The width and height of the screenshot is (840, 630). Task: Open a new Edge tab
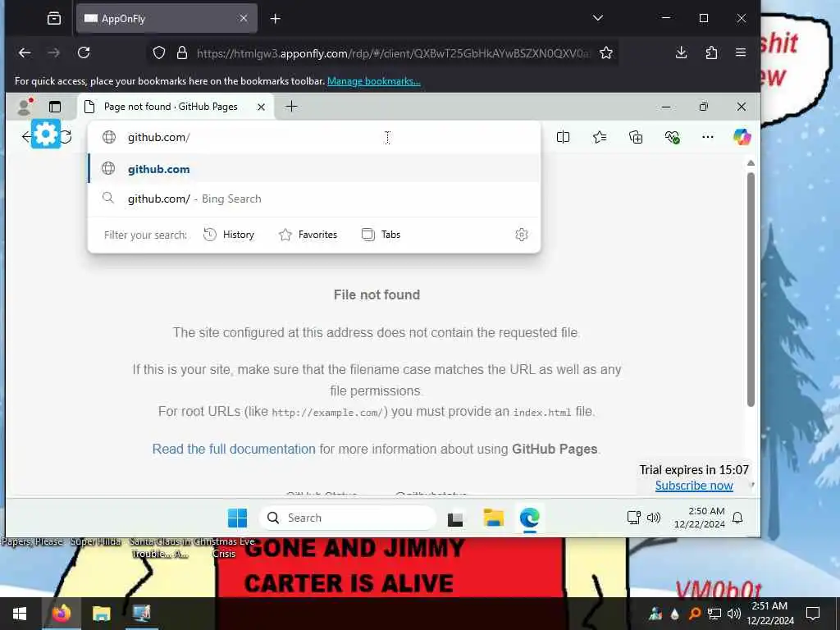tap(291, 107)
